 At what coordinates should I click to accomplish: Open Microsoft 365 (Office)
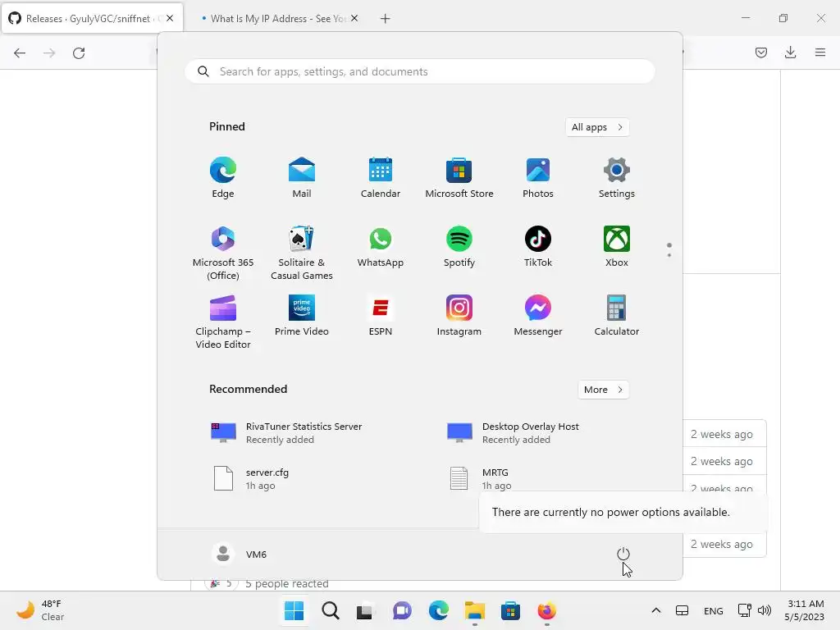tap(223, 253)
